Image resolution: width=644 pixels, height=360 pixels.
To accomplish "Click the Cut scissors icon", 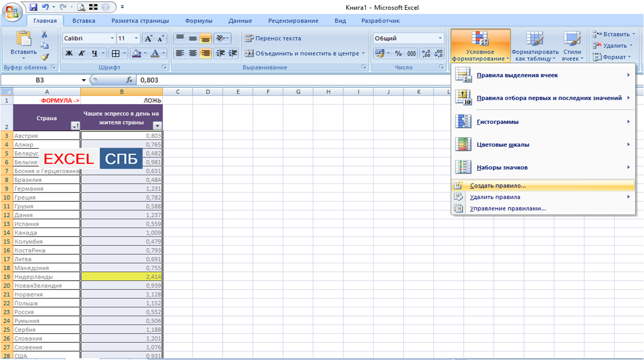I will [x=44, y=34].
